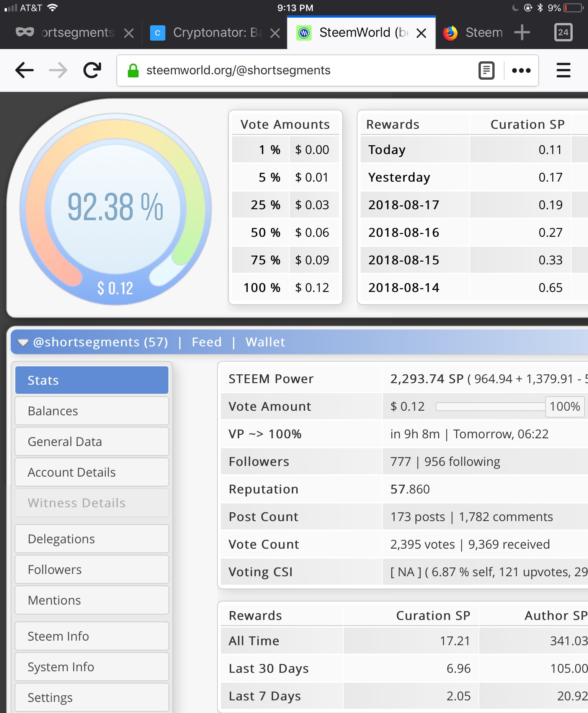Open the Account Details section
Image resolution: width=588 pixels, height=713 pixels.
pos(92,472)
